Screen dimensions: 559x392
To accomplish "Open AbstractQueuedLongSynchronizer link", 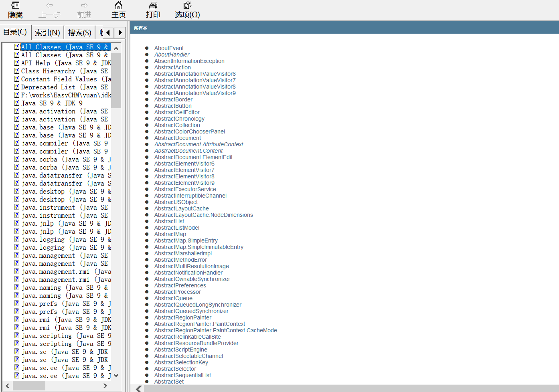I will (198, 305).
